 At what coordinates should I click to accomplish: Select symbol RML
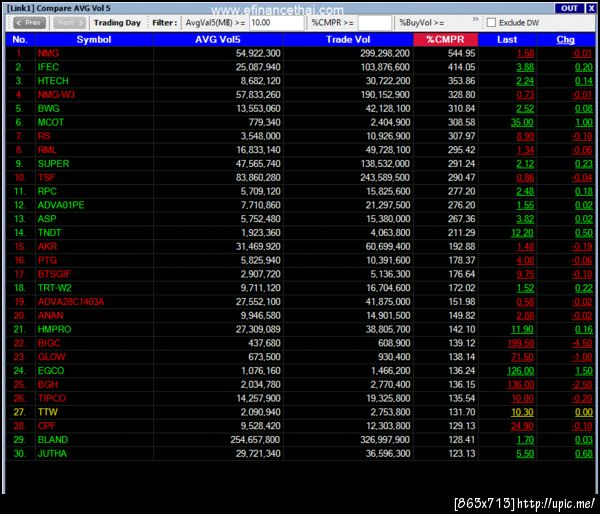(47, 150)
